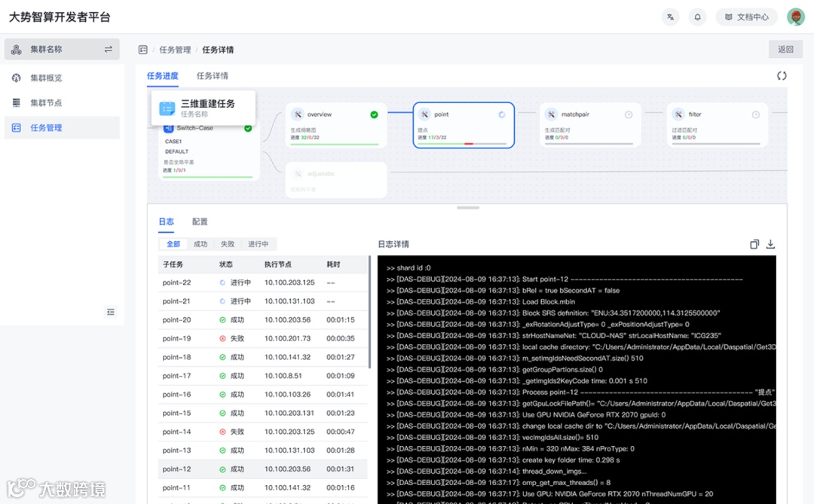Click the breadcrumb task list icon
Screen dimensions: 814x504
[x=142, y=50]
